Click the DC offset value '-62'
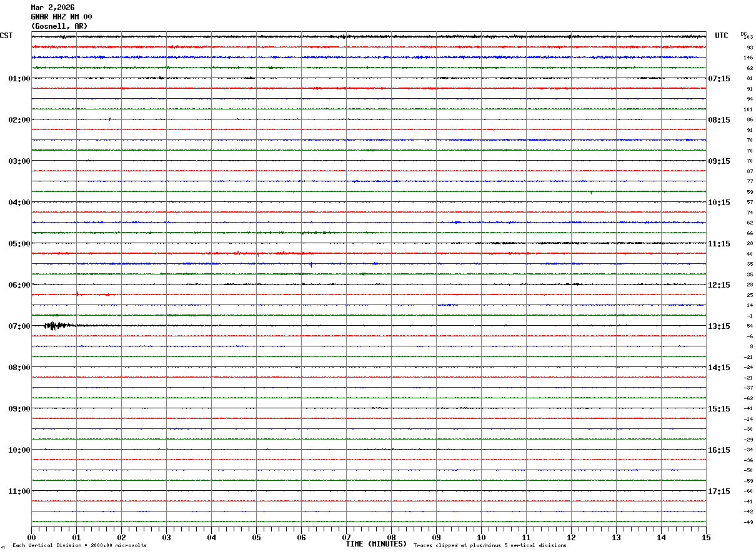The image size is (756, 554). click(749, 398)
